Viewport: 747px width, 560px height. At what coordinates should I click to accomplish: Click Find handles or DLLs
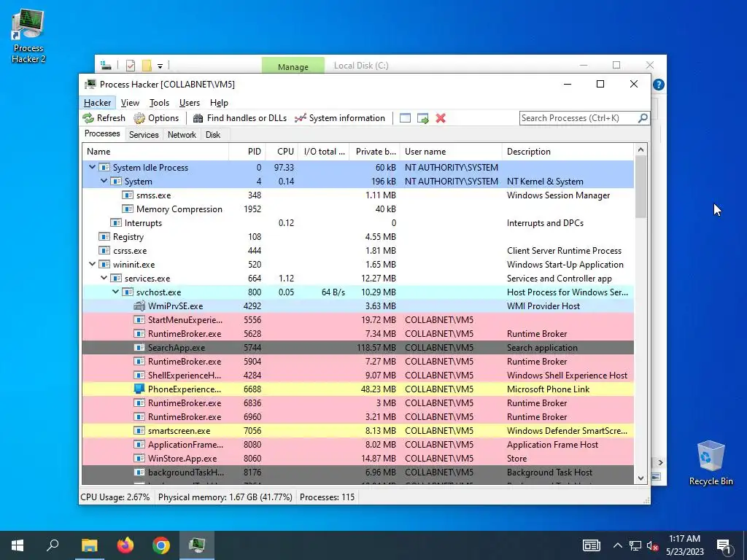240,118
